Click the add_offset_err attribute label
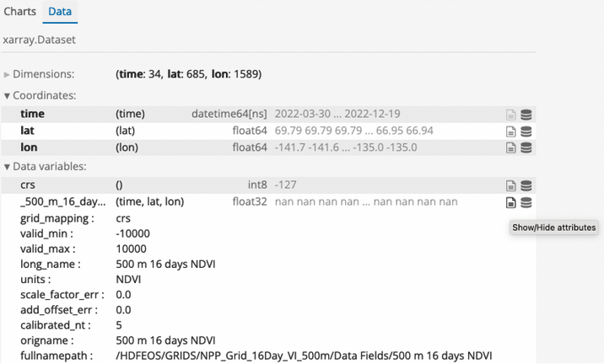Screen dimensions: 604x364 (x=59, y=310)
